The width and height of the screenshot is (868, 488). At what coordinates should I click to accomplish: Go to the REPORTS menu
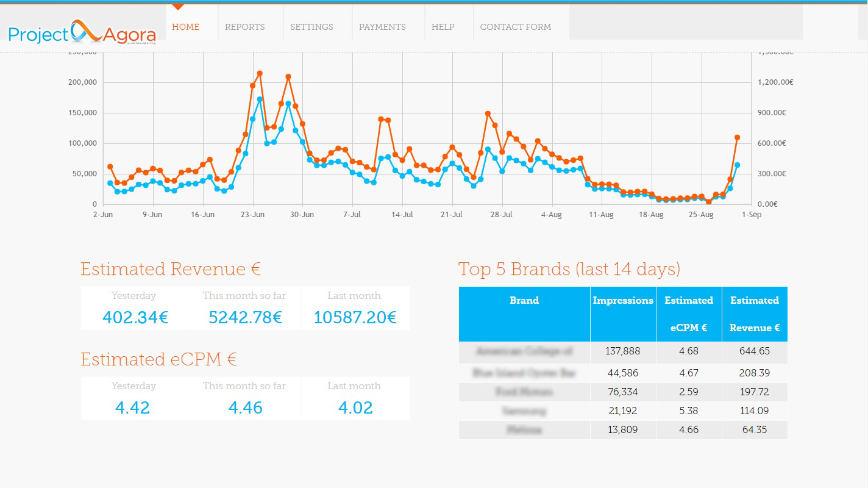coord(244,27)
